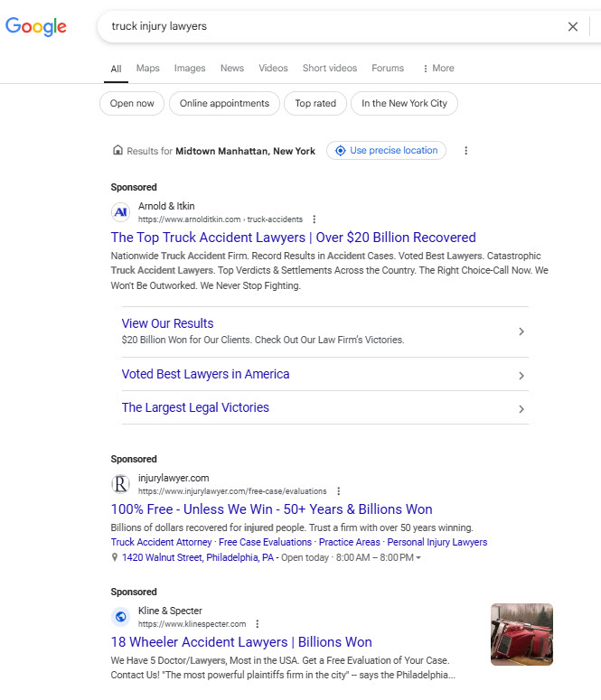Click the klinespecter.com URL
The height and width of the screenshot is (700, 601).
(x=193, y=623)
